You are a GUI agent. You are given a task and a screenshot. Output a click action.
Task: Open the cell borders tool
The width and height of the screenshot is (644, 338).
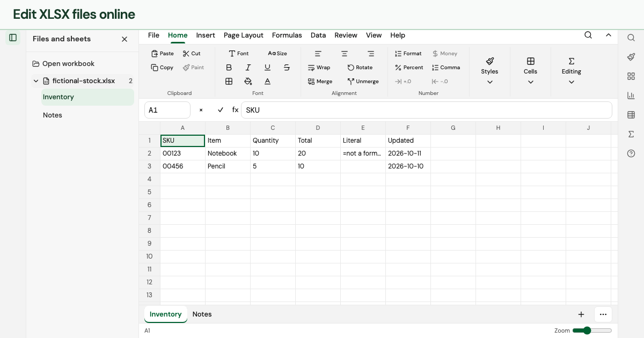pyautogui.click(x=229, y=82)
